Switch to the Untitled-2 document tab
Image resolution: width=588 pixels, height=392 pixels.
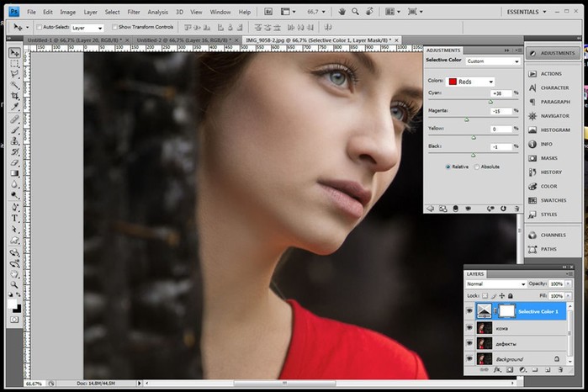click(x=188, y=40)
